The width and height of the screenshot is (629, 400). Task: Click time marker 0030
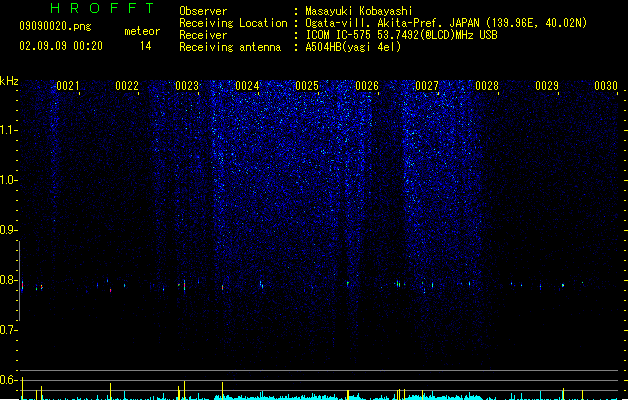click(606, 86)
